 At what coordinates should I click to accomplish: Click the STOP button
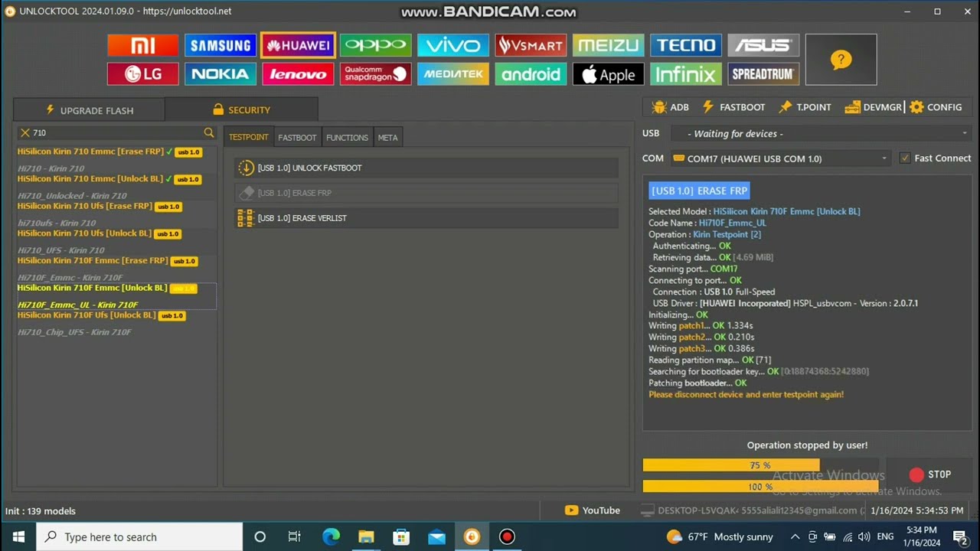click(929, 474)
